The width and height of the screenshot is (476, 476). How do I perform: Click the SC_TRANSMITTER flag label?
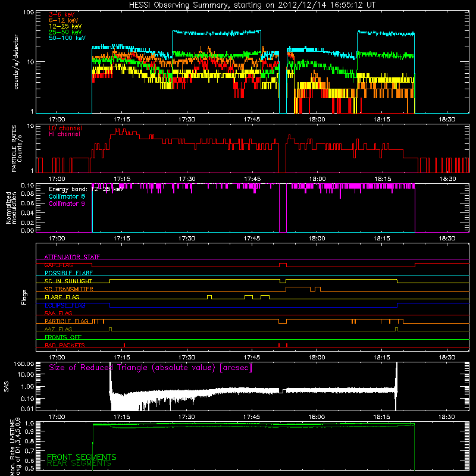[68, 289]
